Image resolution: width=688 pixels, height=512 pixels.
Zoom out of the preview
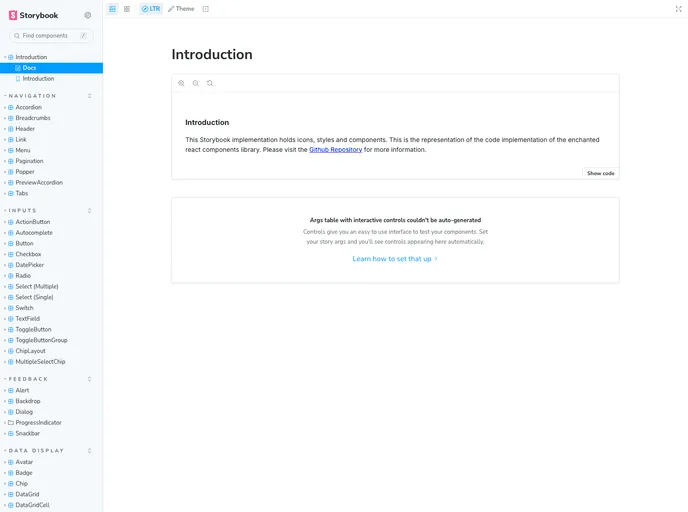(x=196, y=83)
